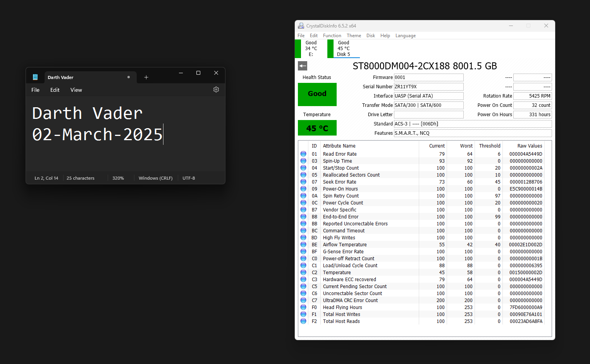Click the status orb for Read Error Rate
Screen dimensions: 590x364
pyautogui.click(x=303, y=154)
